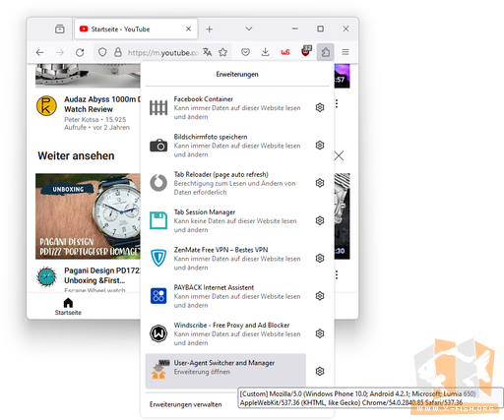Open User-Agent Switcher and Manager
Viewport: 504px width, 420px height.
pos(225,371)
